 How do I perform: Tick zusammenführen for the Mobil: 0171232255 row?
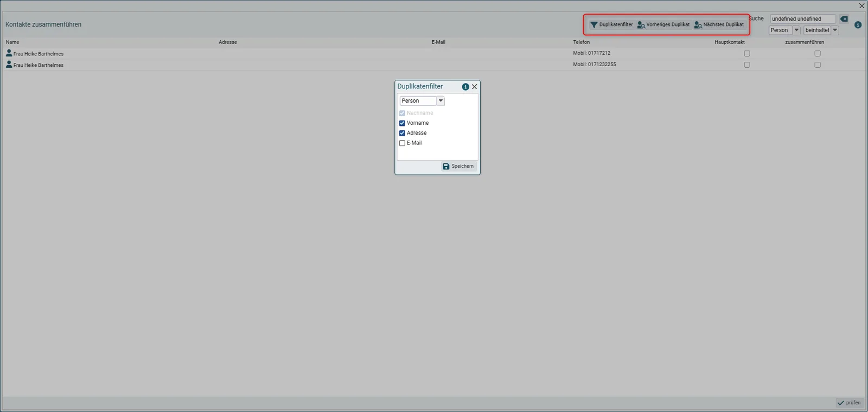(x=818, y=65)
